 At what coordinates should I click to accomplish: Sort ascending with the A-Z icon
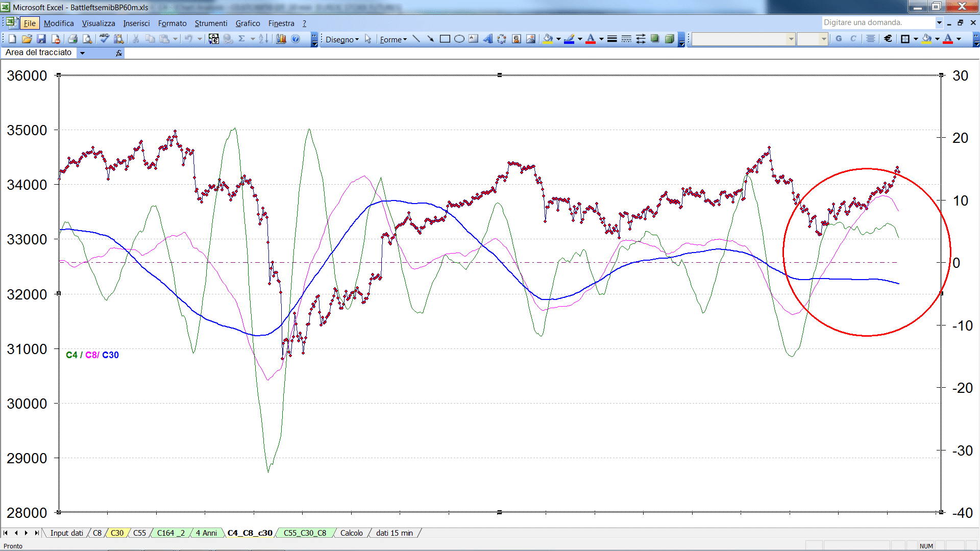[263, 39]
